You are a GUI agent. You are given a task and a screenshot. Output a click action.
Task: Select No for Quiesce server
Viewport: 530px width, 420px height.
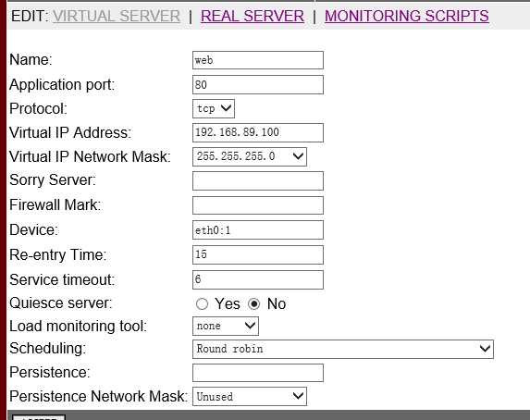click(x=253, y=303)
